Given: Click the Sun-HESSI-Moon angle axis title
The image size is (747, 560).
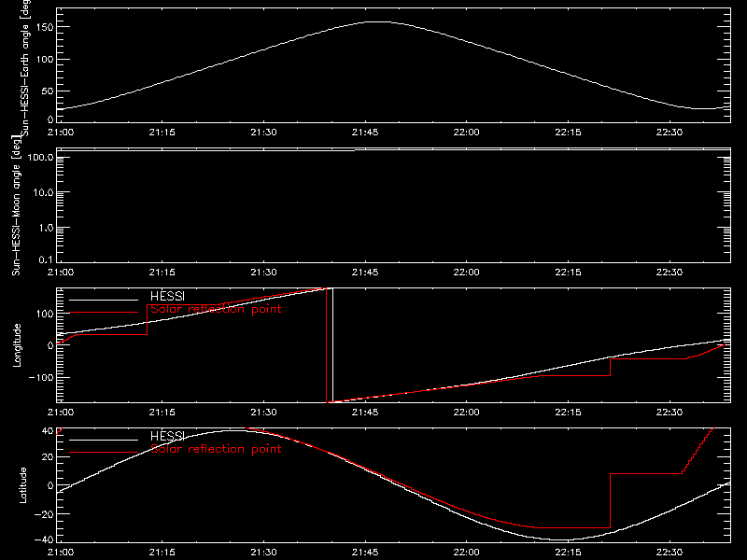Looking at the screenshot, I should (16, 205).
